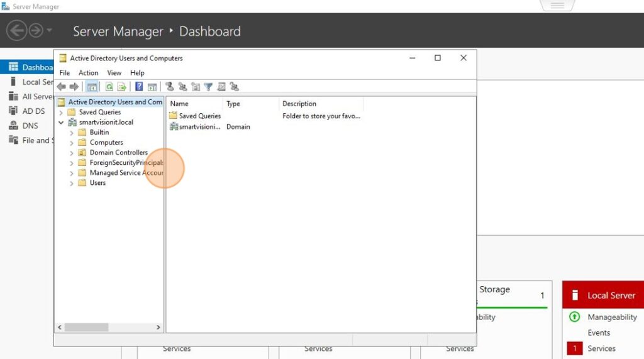This screenshot has width=644, height=359.
Task: Maximize the Active Directory Users and Computers window
Action: tap(438, 58)
